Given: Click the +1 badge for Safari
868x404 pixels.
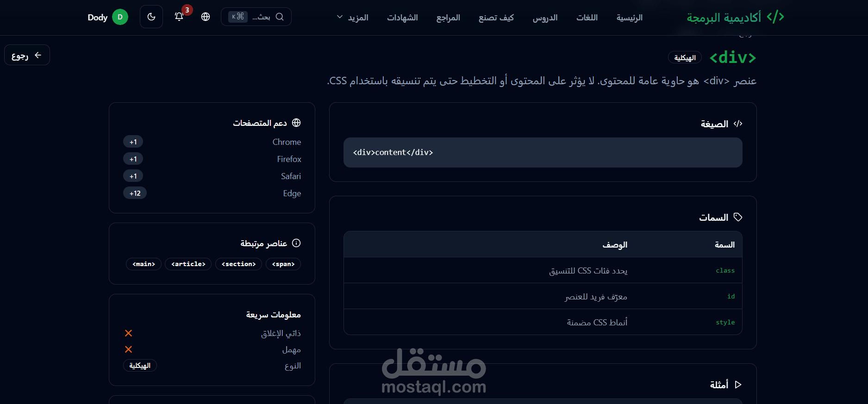Looking at the screenshot, I should [133, 176].
